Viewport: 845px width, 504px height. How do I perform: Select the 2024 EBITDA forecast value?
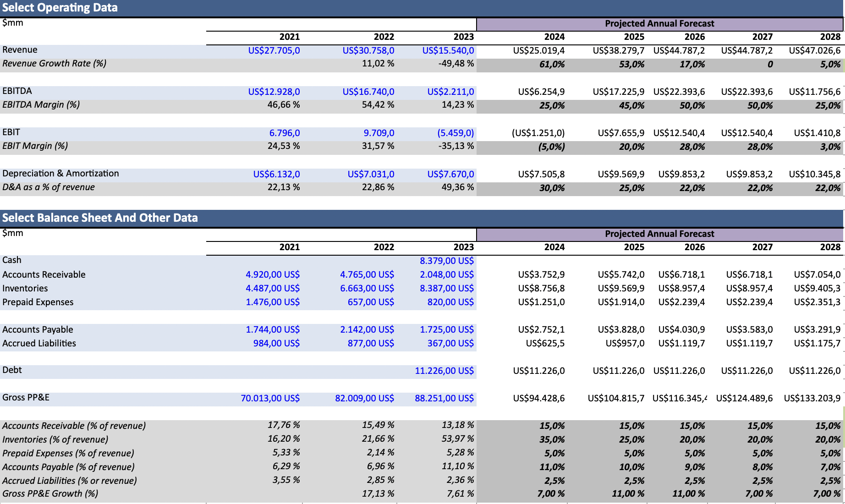(x=541, y=92)
